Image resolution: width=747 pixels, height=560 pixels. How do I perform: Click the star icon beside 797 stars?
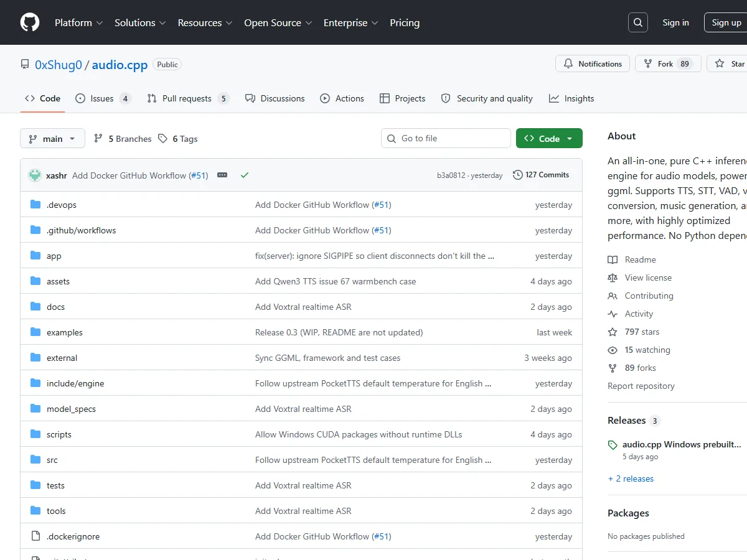613,332
